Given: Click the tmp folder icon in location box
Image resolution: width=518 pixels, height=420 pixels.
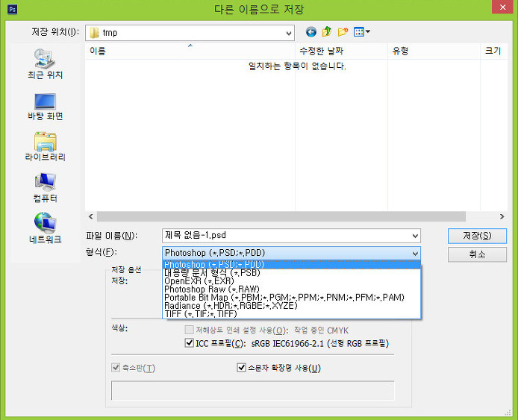Looking at the screenshot, I should point(95,33).
